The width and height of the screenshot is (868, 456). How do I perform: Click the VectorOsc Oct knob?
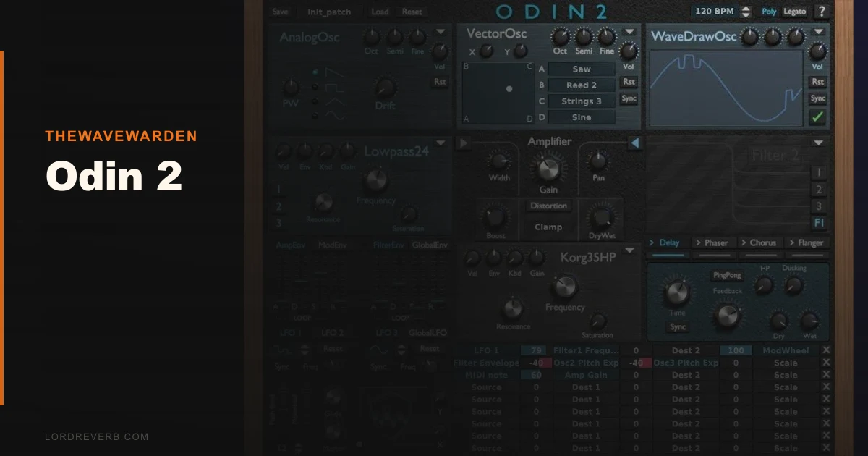pos(561,36)
